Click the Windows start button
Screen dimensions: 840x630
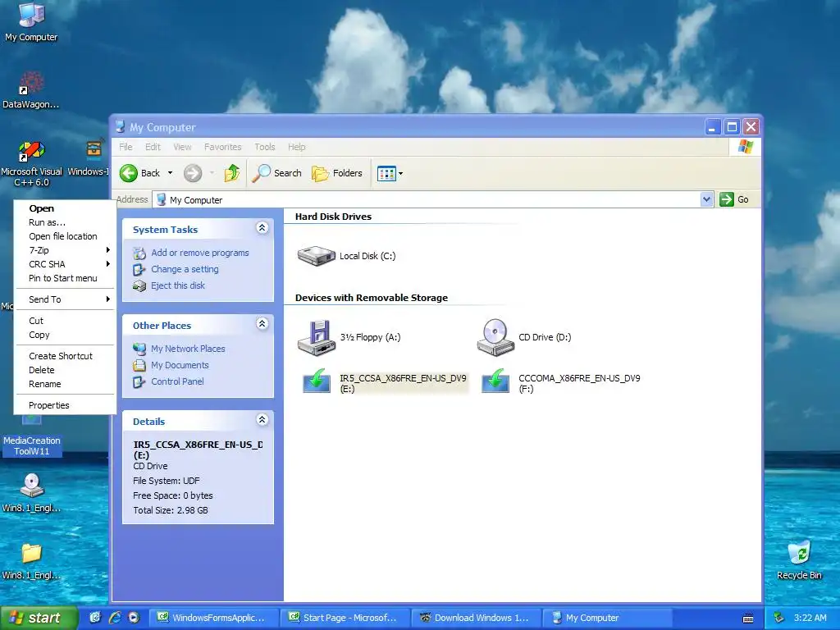tap(38, 618)
